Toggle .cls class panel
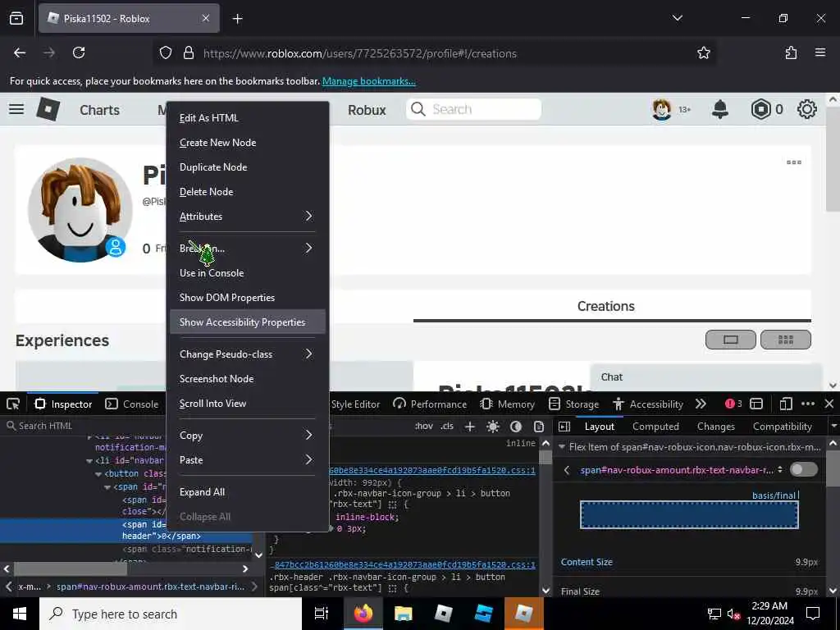840x630 pixels. (x=447, y=427)
